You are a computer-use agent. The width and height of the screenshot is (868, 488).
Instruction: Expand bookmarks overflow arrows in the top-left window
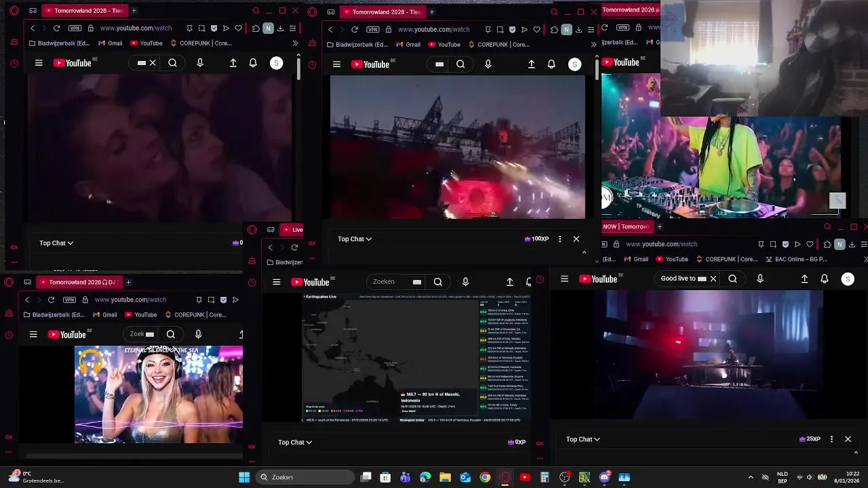[x=295, y=43]
